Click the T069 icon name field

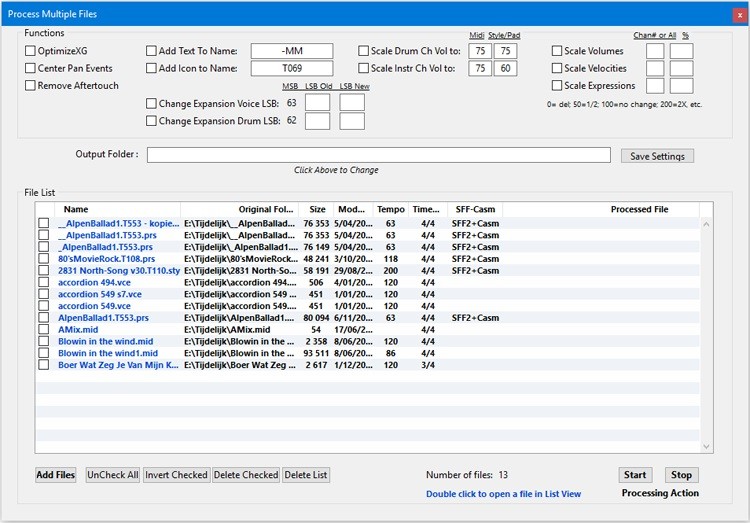point(292,68)
